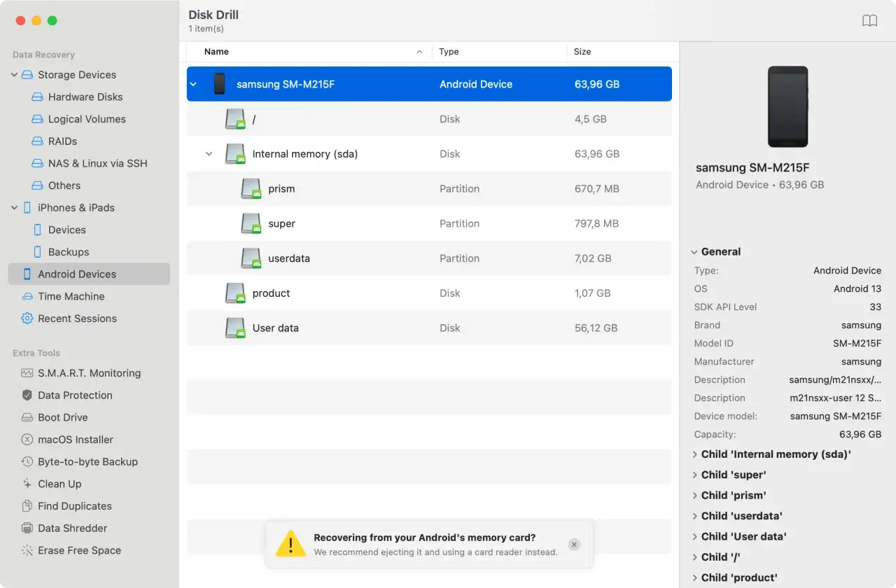Image resolution: width=896 pixels, height=588 pixels.
Task: Dismiss the memory card recommendation notification
Action: [574, 545]
